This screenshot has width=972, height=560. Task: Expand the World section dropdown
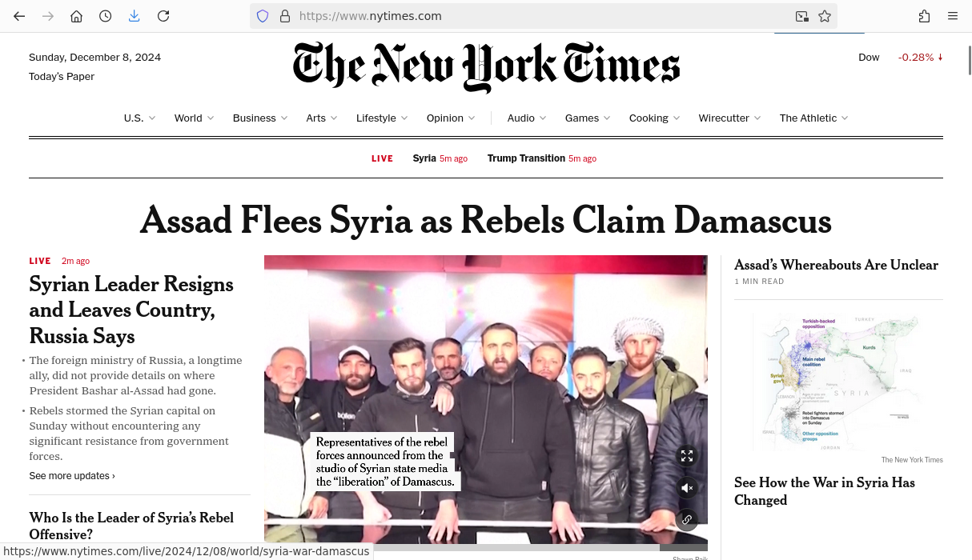211,118
